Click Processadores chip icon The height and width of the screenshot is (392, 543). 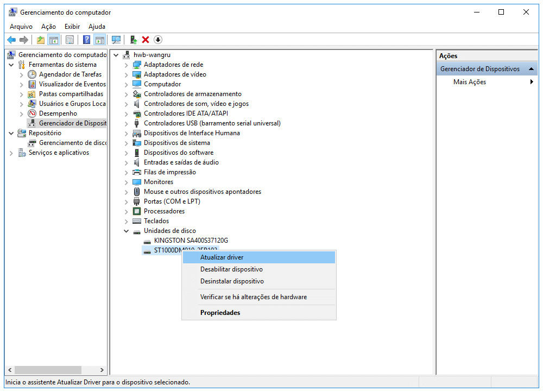tap(137, 211)
